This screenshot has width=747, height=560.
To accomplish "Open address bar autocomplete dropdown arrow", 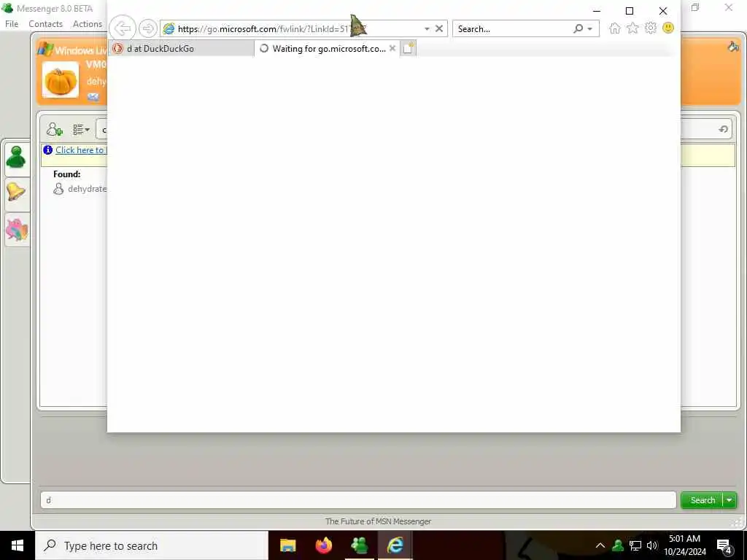I will 427,29.
